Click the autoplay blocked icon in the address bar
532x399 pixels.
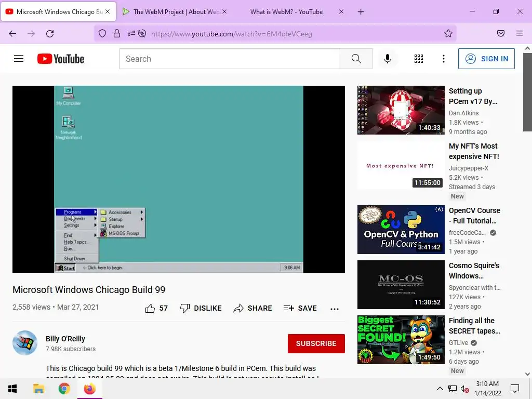point(142,33)
